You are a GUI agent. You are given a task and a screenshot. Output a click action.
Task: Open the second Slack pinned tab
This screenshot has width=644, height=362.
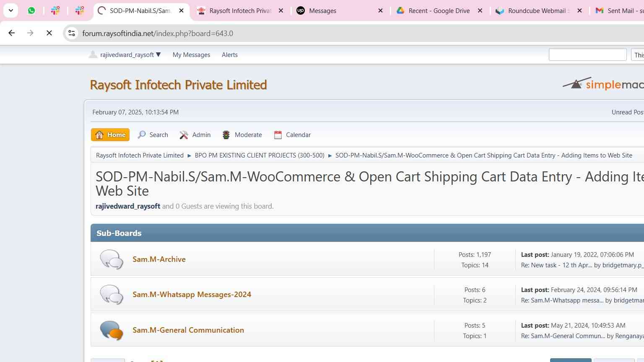coord(79,11)
